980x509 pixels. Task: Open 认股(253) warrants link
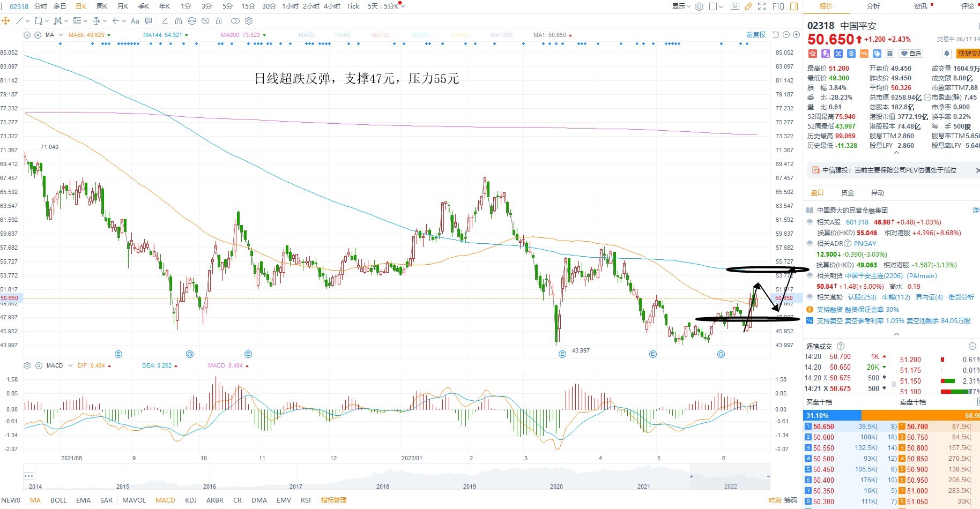tap(862, 297)
